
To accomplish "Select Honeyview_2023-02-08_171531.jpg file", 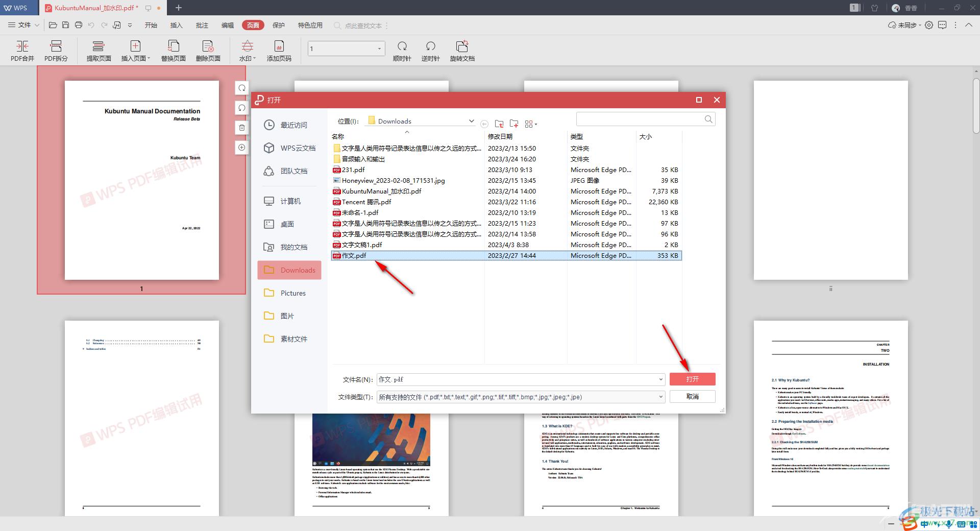I will coord(506,180).
